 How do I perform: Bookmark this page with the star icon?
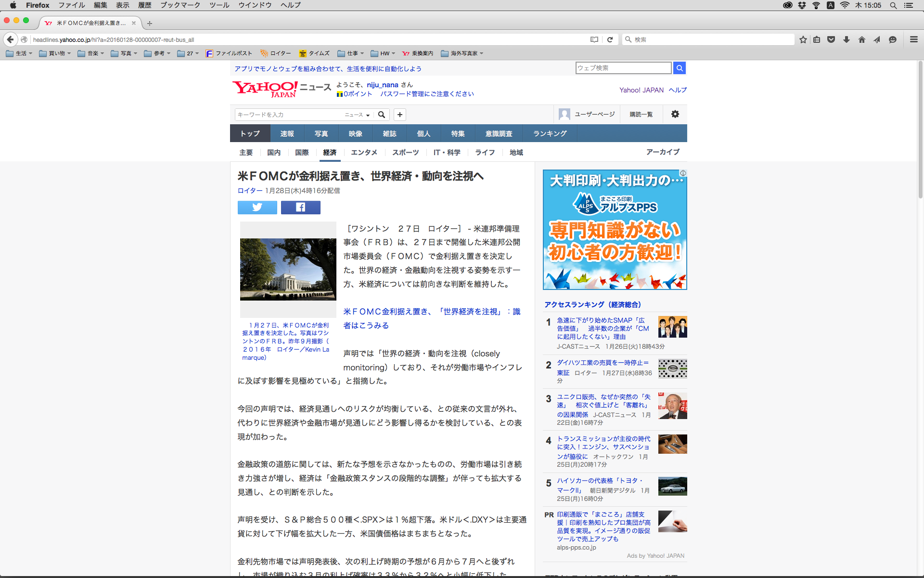pos(803,39)
